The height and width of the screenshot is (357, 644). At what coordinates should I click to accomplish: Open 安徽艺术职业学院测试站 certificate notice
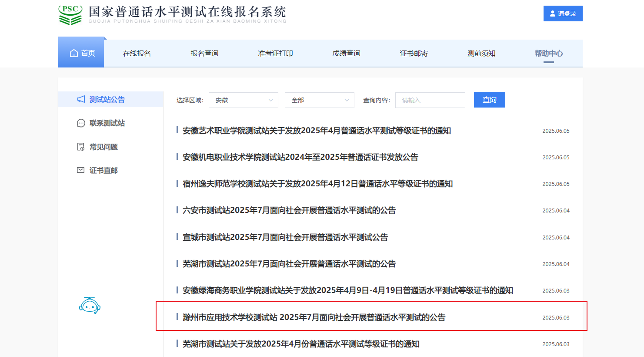pos(317,131)
